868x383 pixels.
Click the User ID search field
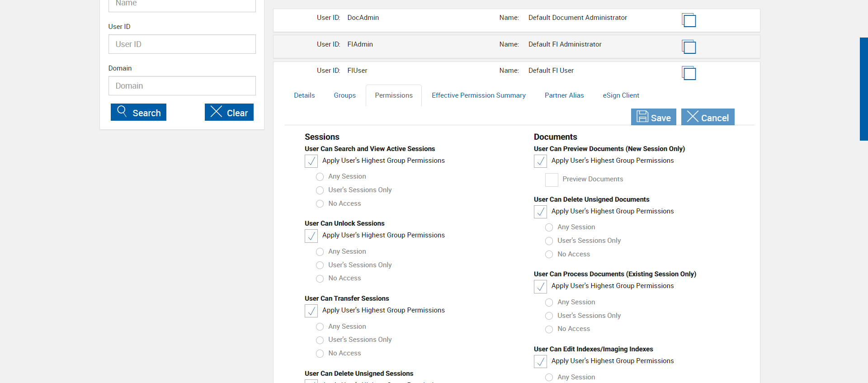tap(182, 44)
